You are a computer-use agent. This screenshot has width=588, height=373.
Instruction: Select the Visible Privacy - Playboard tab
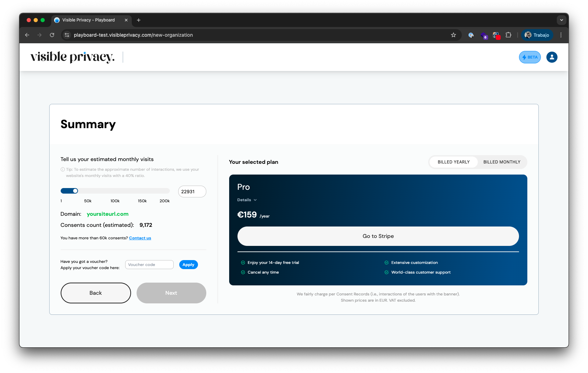click(x=88, y=20)
